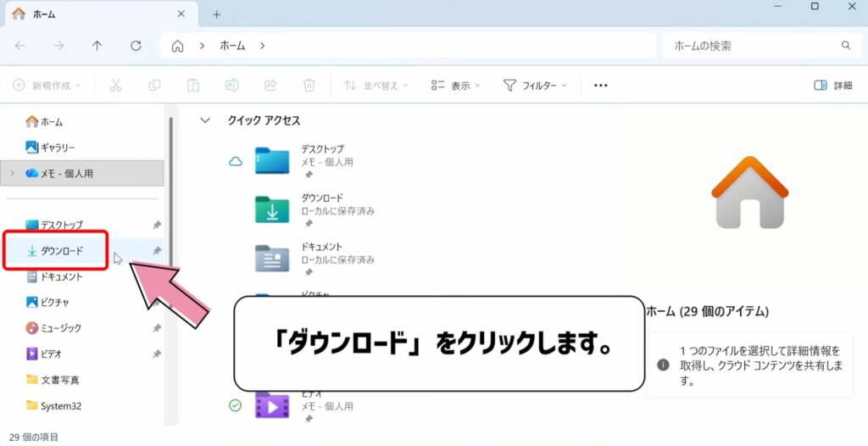Viewport: 868px width, 446px height.
Task: Click the search magnifier icon
Action: [x=846, y=46]
